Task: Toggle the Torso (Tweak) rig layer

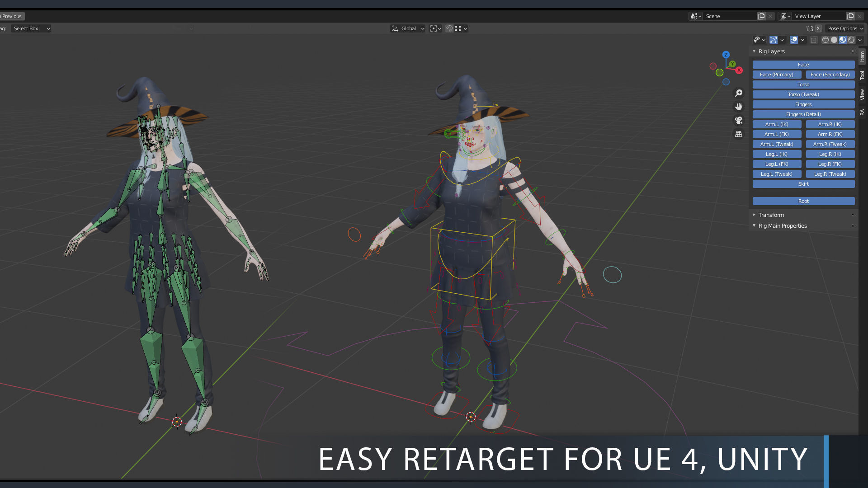Action: [803, 94]
